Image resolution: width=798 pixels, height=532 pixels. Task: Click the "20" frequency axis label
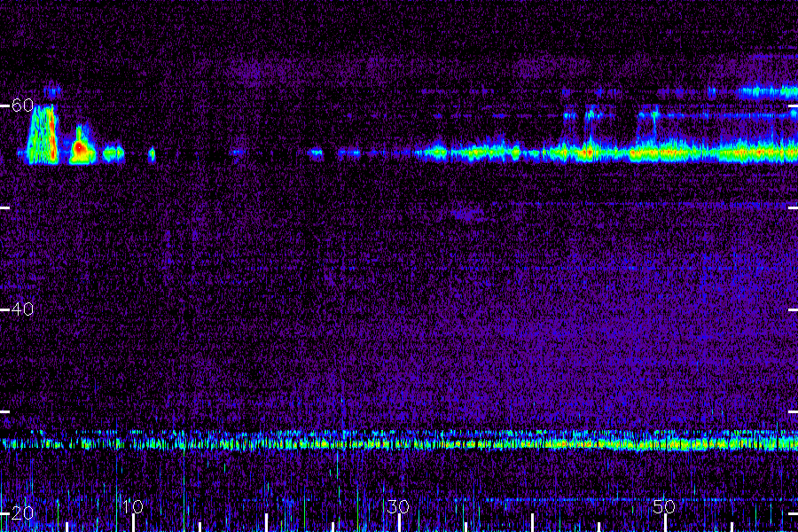pos(22,512)
